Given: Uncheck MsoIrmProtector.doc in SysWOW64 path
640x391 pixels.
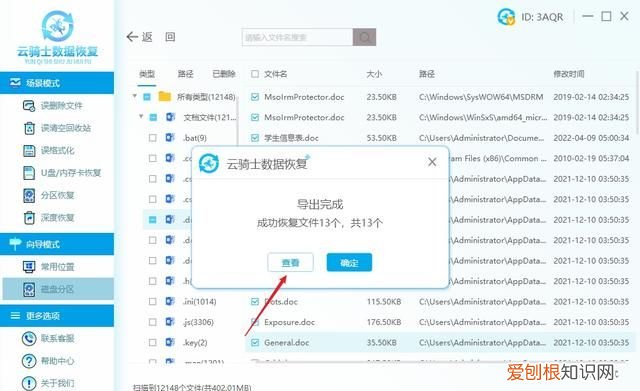Looking at the screenshot, I should pos(255,97).
